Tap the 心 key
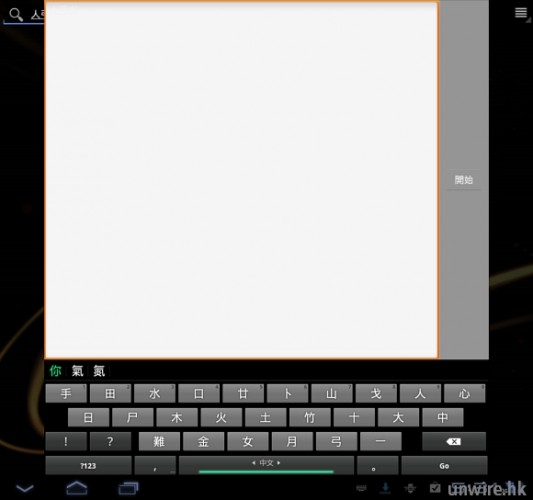The image size is (533, 500). [465, 394]
